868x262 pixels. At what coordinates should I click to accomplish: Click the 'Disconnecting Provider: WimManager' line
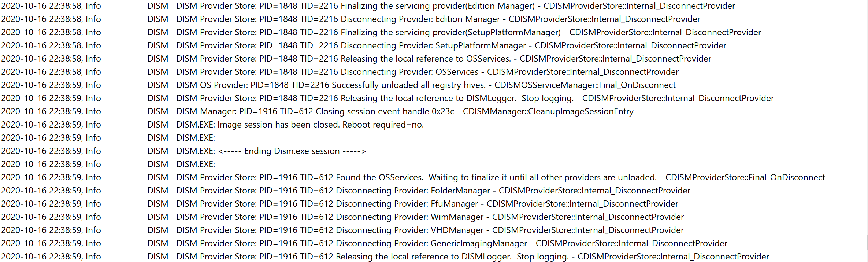tap(409, 217)
